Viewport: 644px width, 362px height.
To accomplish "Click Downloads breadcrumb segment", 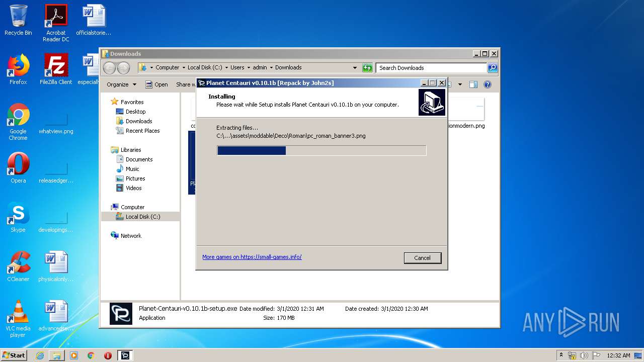I will click(288, 67).
